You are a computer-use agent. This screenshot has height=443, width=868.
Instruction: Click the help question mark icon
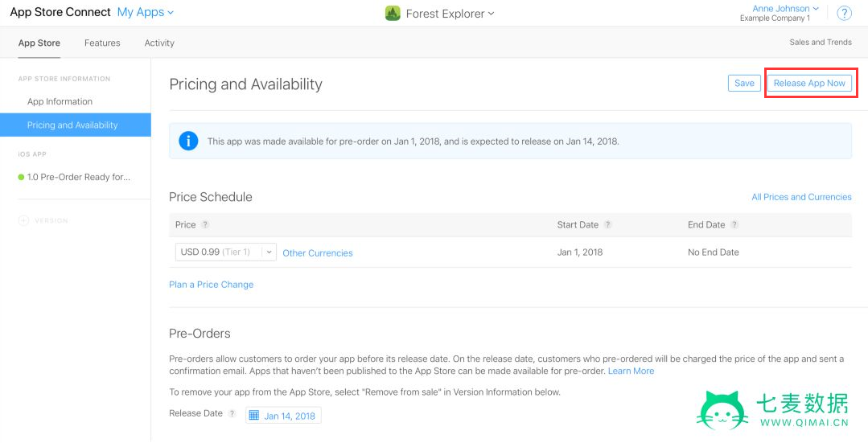click(x=844, y=14)
